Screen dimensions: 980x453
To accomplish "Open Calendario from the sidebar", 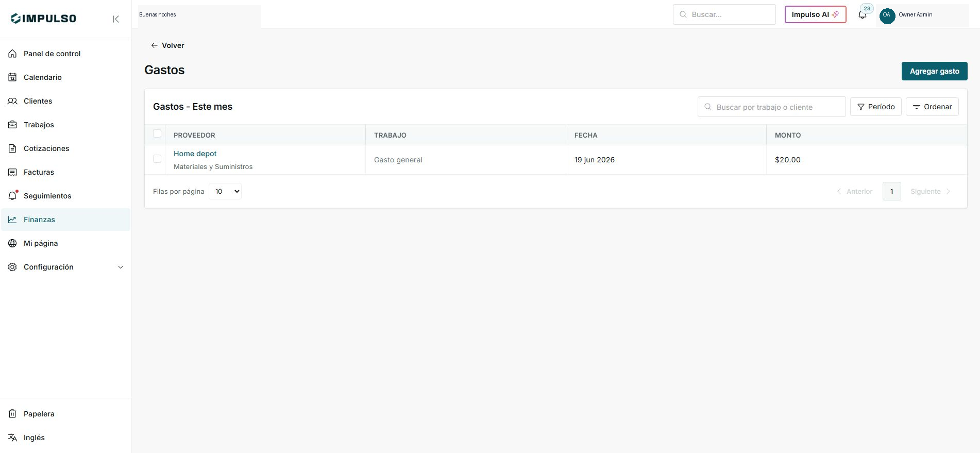I will click(65, 77).
